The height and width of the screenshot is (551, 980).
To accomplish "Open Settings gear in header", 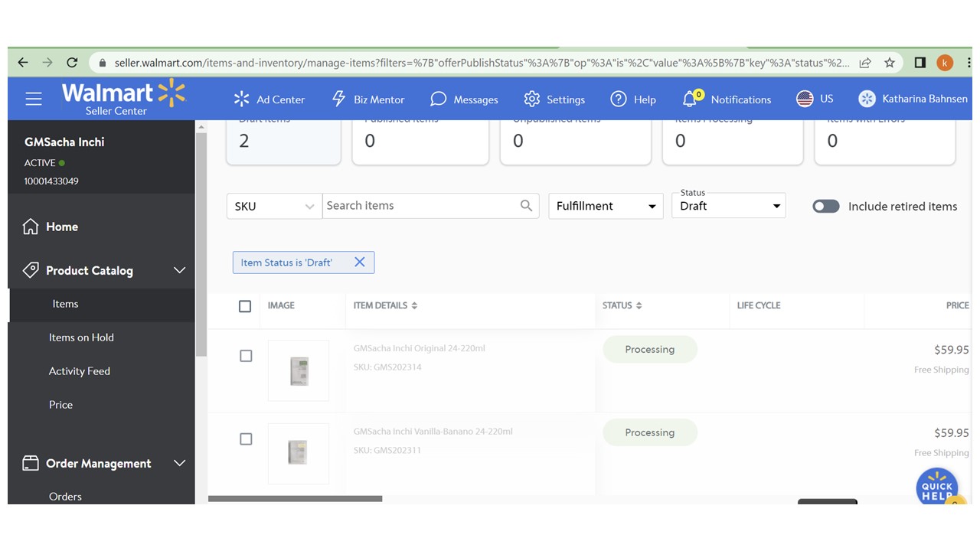I will pyautogui.click(x=531, y=99).
